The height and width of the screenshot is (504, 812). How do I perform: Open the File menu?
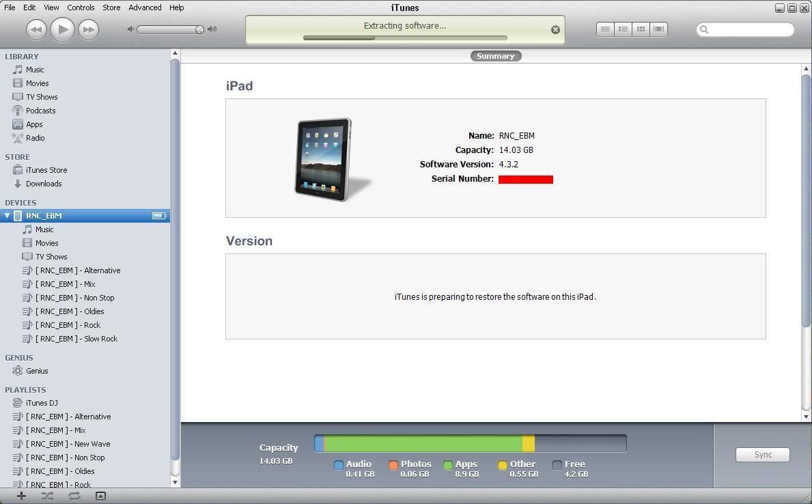[x=10, y=8]
